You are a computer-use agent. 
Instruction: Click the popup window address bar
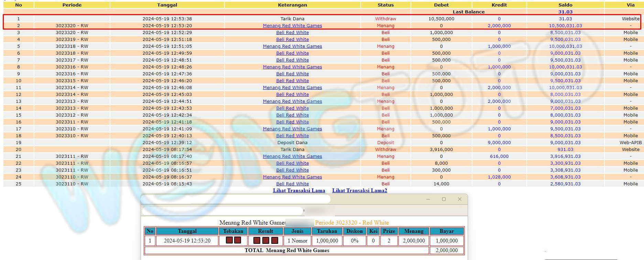click(x=222, y=210)
